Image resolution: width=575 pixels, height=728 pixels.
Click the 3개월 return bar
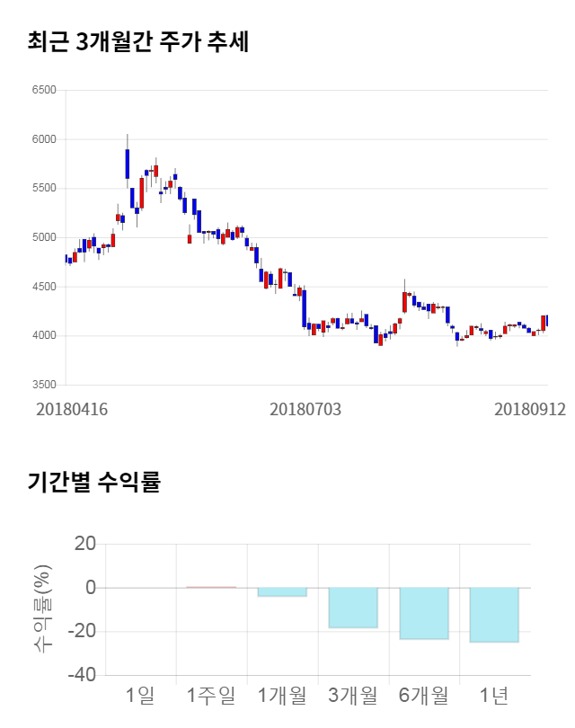click(x=352, y=608)
